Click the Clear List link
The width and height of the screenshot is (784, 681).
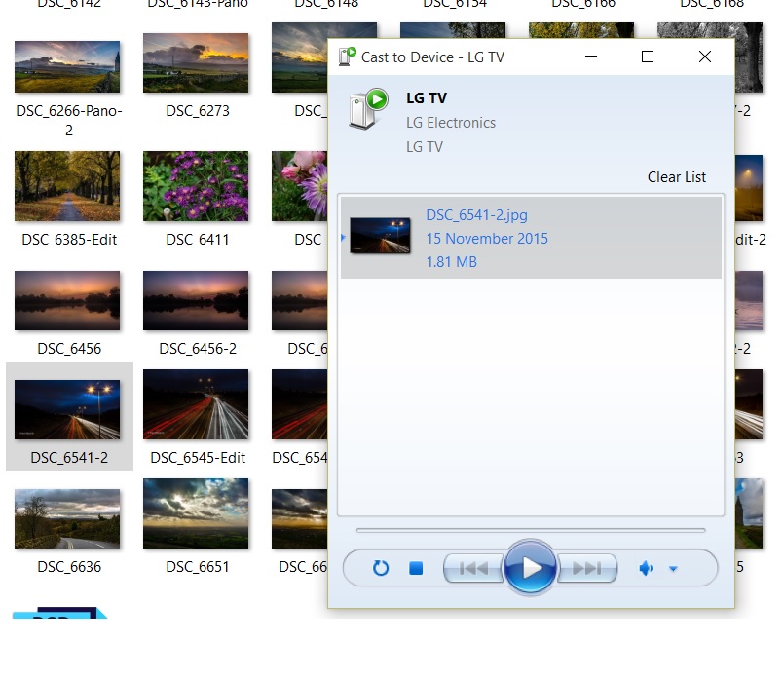click(x=677, y=177)
